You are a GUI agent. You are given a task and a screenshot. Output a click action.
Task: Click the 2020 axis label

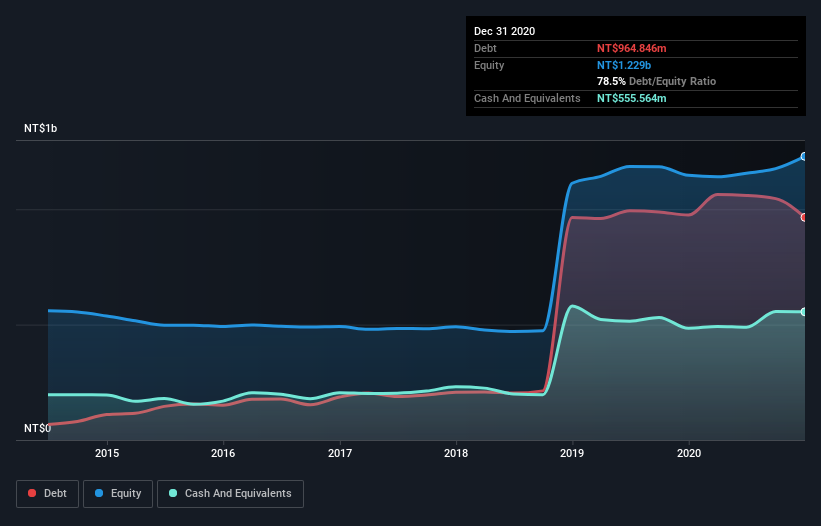pos(689,453)
